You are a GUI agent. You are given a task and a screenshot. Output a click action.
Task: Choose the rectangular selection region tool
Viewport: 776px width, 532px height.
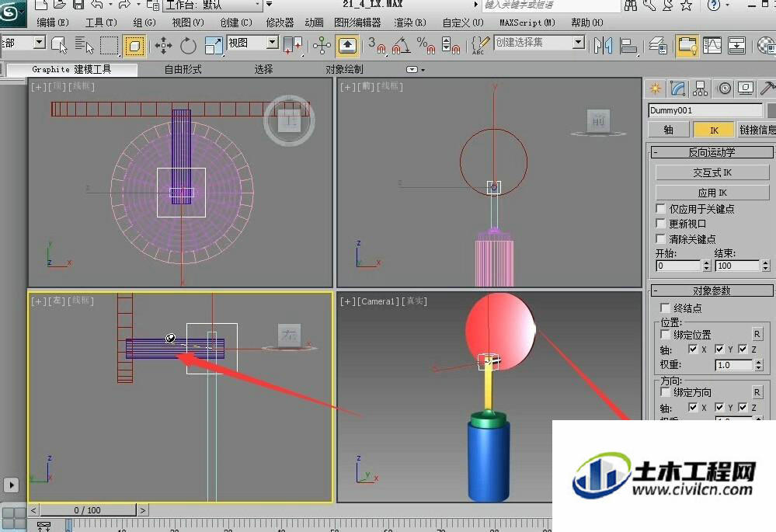click(109, 45)
